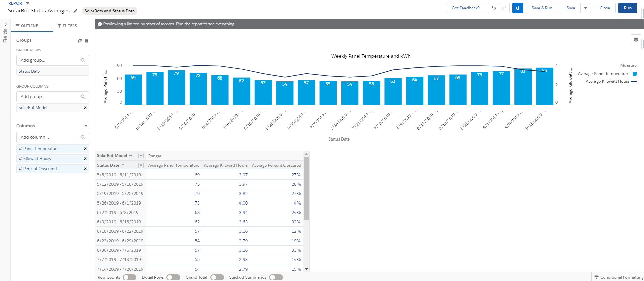Remove Panel Temperature column
644x281 pixels.
click(x=85, y=149)
